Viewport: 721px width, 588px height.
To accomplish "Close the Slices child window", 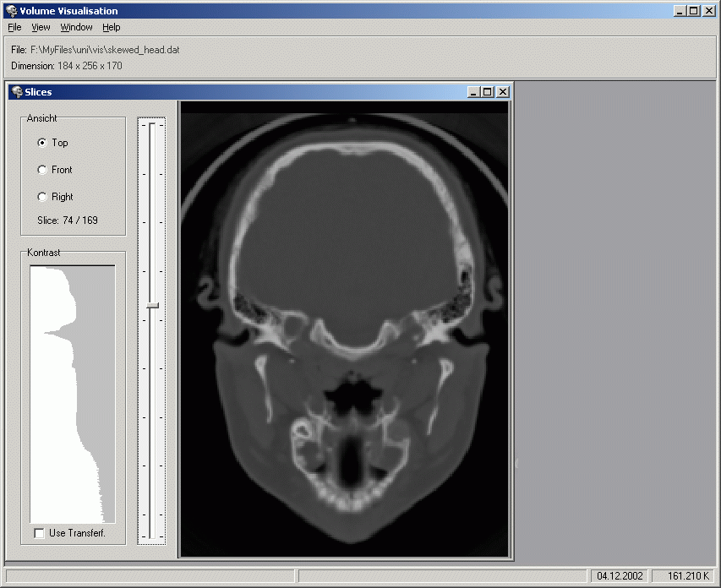I will tap(502, 92).
